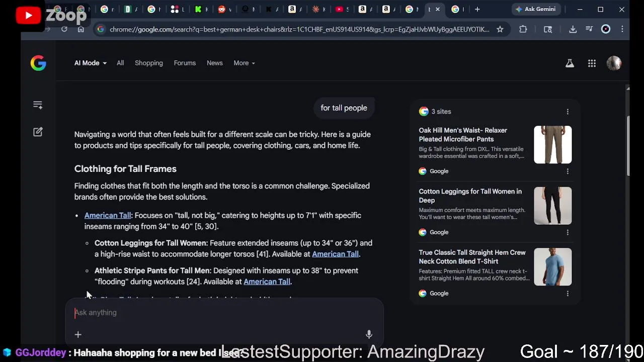The width and height of the screenshot is (644, 362).
Task: Open the Google account profile picture
Action: click(614, 63)
